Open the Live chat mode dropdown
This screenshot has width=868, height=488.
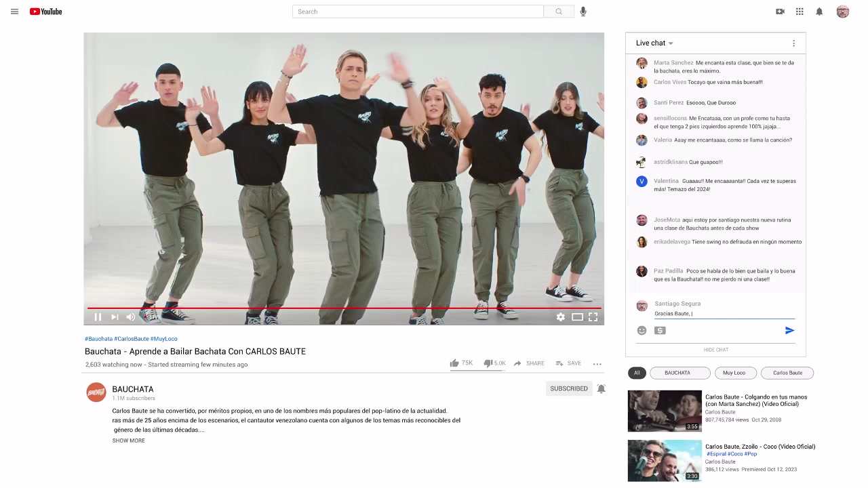[654, 43]
